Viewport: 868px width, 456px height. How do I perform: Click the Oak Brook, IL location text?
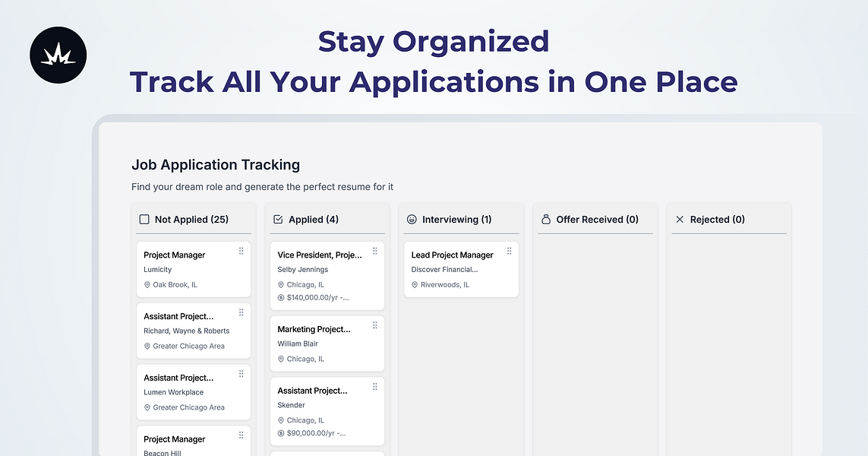point(175,285)
